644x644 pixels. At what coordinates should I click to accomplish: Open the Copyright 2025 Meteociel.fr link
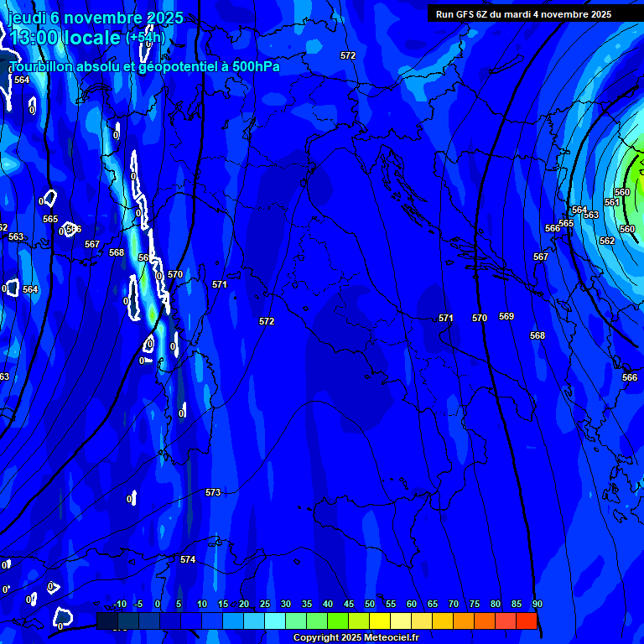(356, 638)
